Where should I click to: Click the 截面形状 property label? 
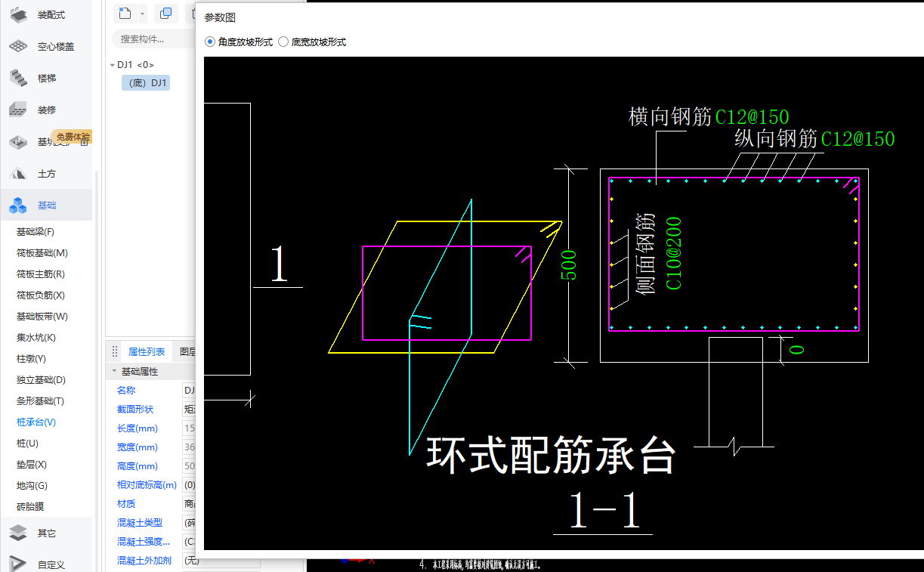(135, 410)
